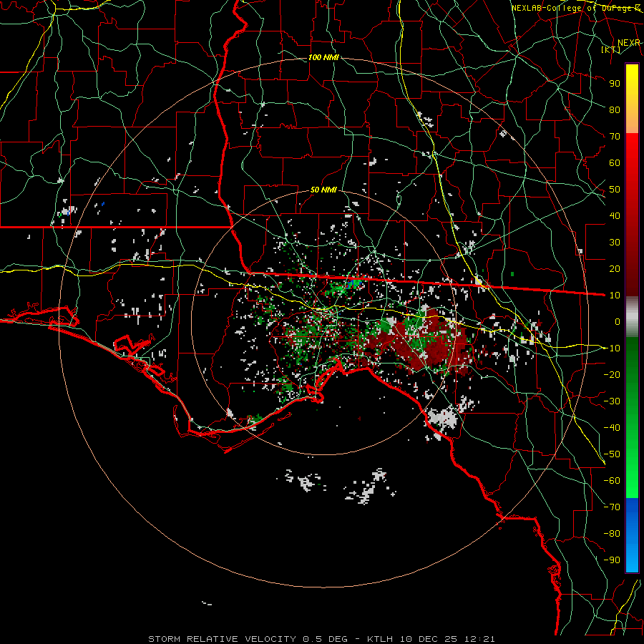Click the large gray echo cluster on coast
644x644 pixels.
(x=443, y=419)
